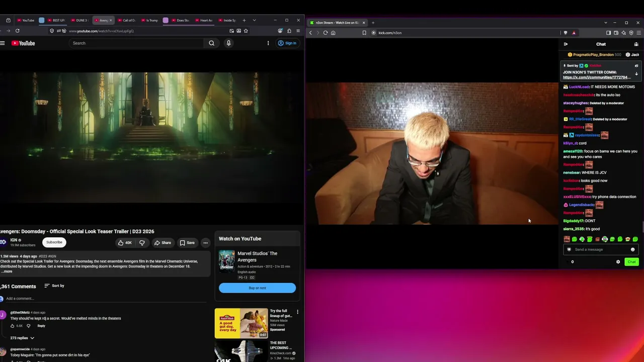644x362 pixels.
Task: Go back in the Kick browser window
Action: (310, 33)
